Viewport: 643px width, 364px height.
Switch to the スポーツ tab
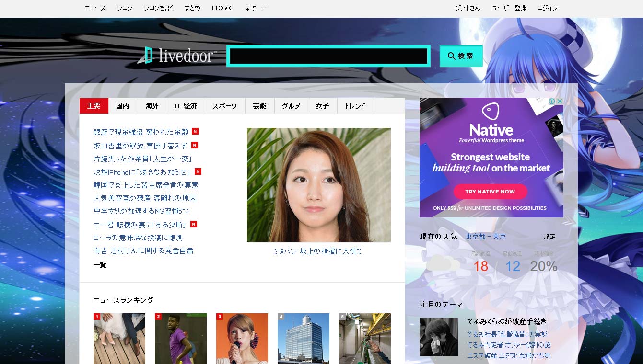(x=225, y=106)
